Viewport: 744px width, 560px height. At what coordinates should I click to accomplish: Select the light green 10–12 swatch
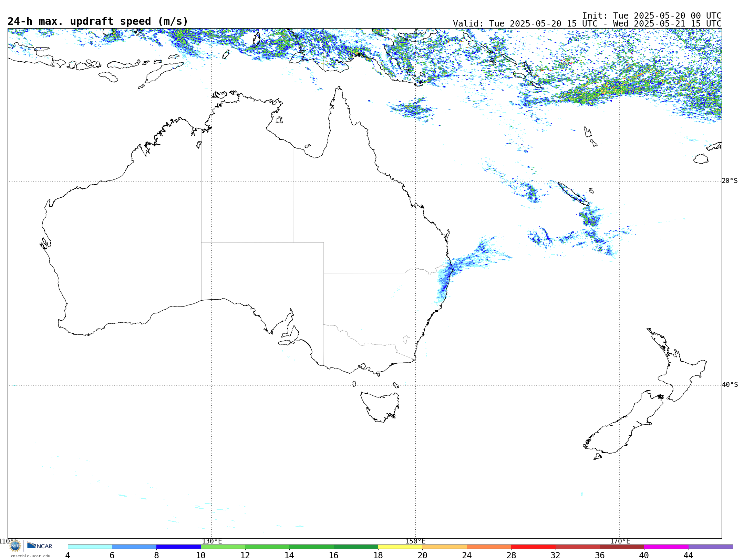click(x=223, y=547)
